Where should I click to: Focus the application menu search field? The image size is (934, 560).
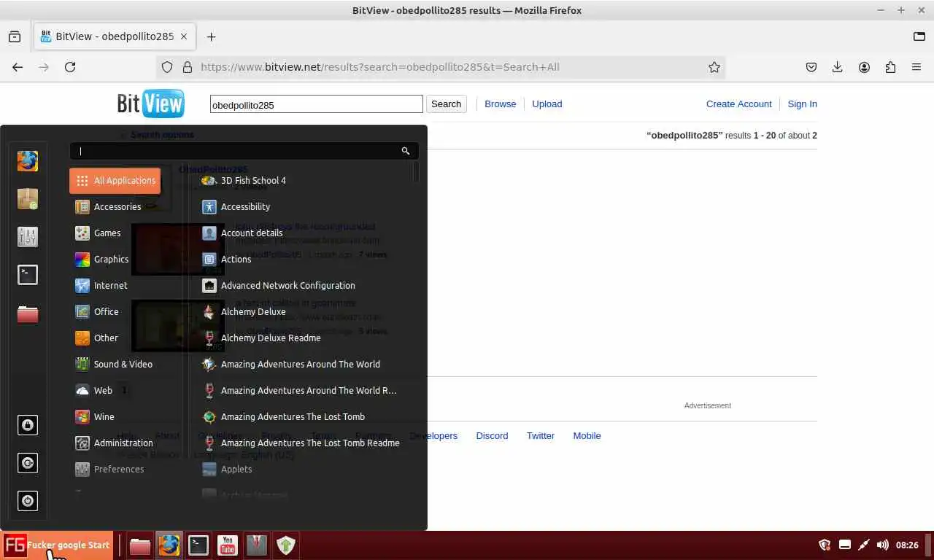click(244, 151)
